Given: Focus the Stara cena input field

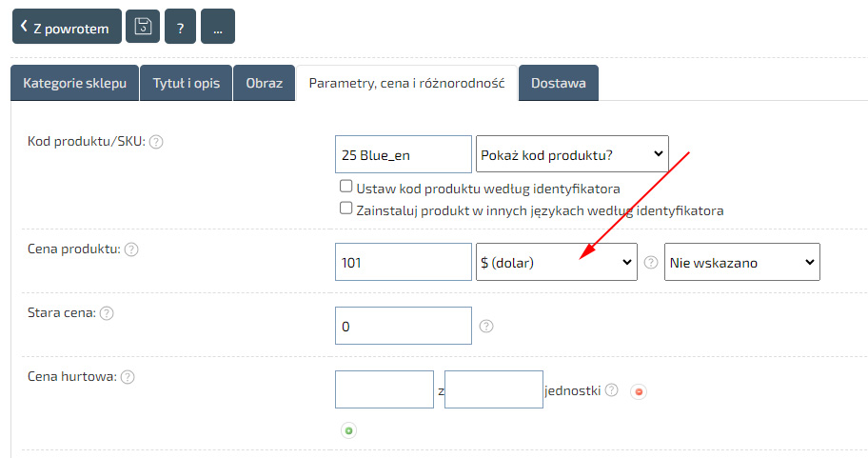Looking at the screenshot, I should (404, 326).
